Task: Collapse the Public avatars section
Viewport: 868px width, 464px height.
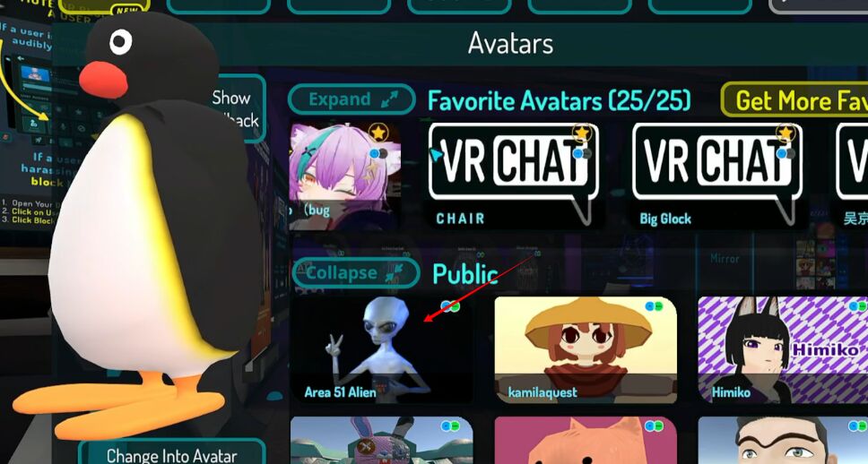Action: 355,272
